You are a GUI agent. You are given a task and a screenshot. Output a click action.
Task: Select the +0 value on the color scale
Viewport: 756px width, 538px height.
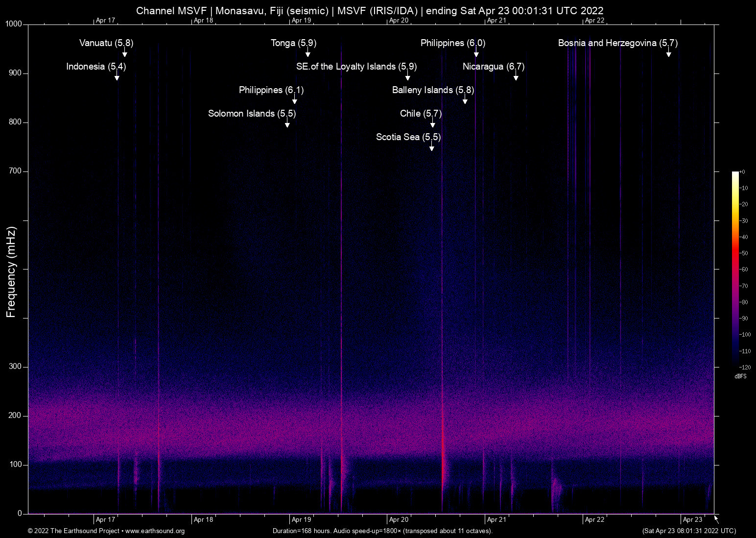click(x=742, y=172)
